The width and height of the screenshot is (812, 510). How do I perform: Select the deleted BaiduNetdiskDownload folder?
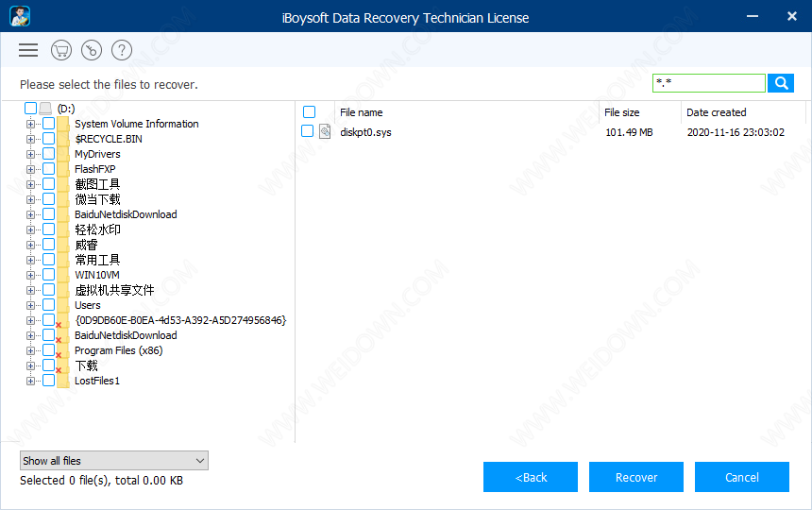point(126,335)
